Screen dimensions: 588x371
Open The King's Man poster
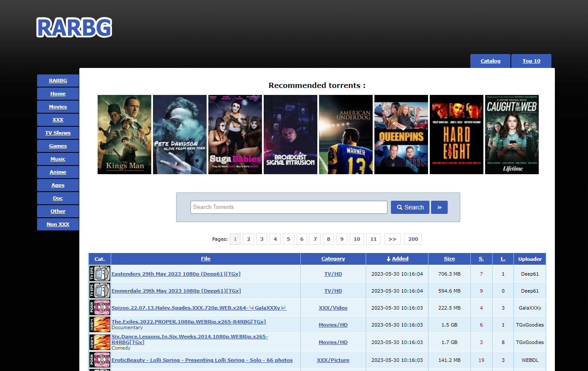pyautogui.click(x=124, y=135)
